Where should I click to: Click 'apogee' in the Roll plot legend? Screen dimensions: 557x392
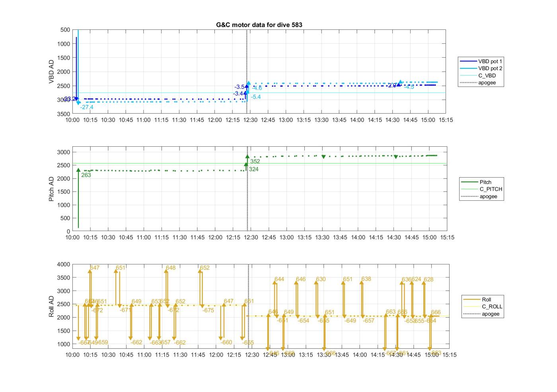(491, 314)
